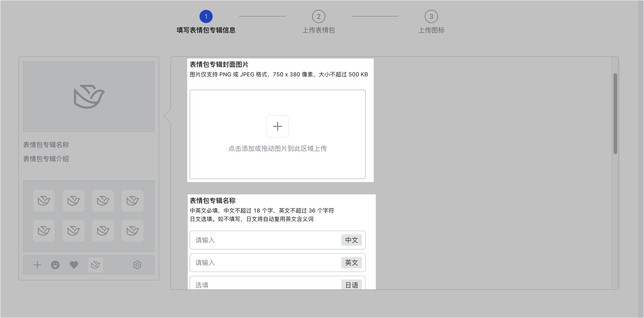Click the 英文 language tag on second input
The height and width of the screenshot is (318, 644).
352,263
